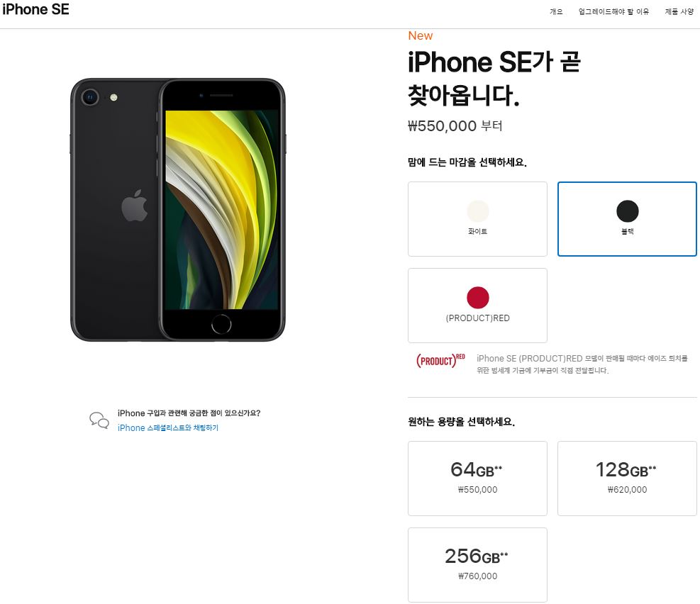
Task: Choose the 화이트 finish option
Action: pyautogui.click(x=478, y=219)
